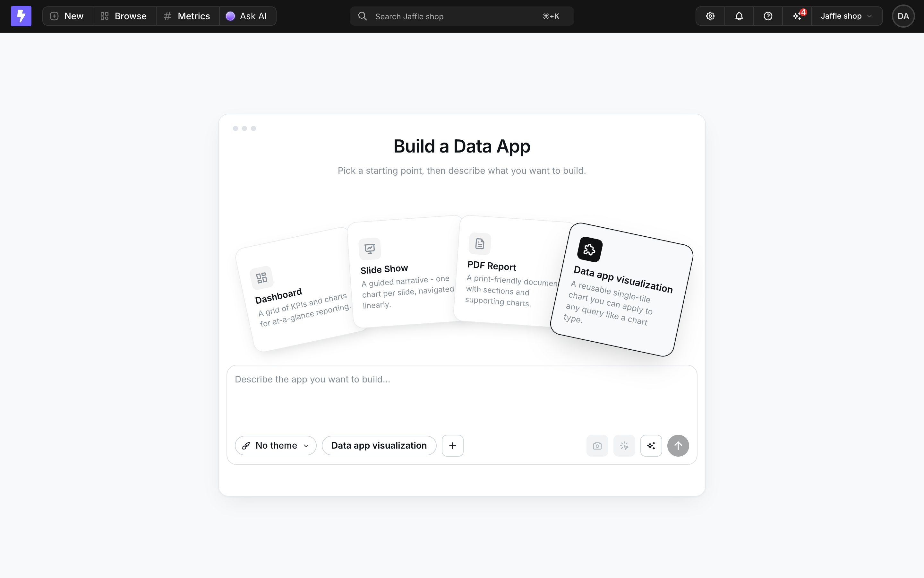Click the Build a Data App heading
This screenshot has width=924, height=578.
point(462,146)
